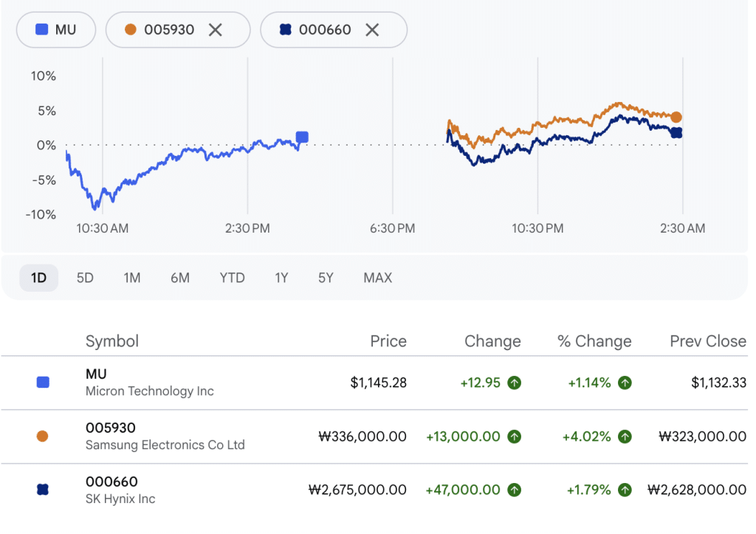This screenshot has height=534, width=756.
Task: Click the Prev Close column header
Action: point(708,341)
